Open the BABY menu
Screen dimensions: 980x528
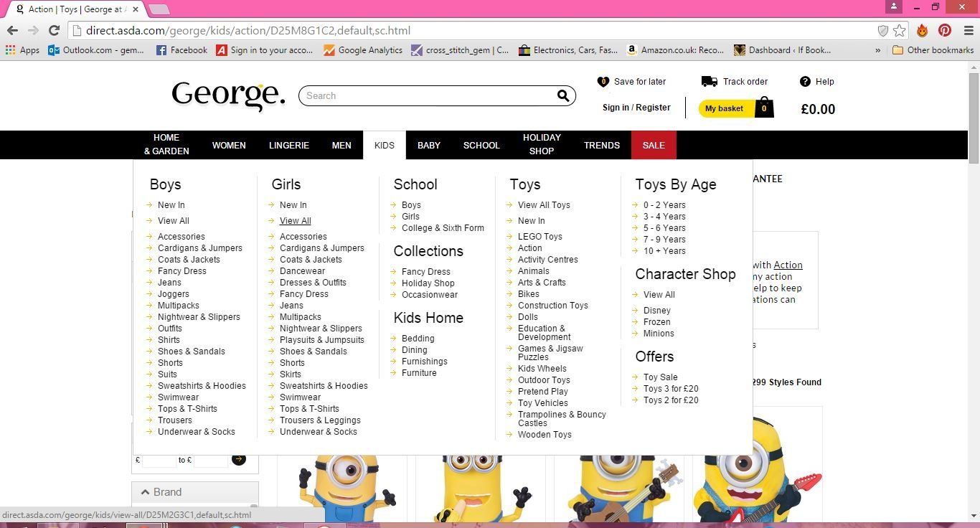tap(429, 145)
